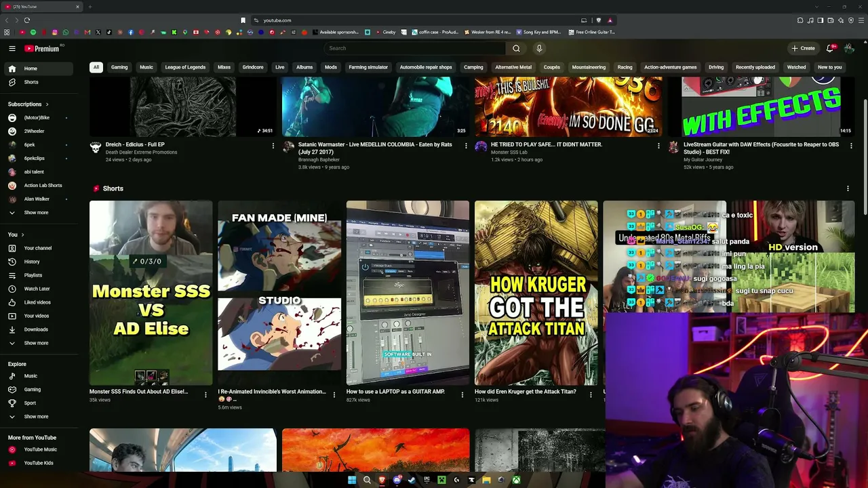
Task: Open the 'Free Online Guitar T...' bookmark
Action: tap(591, 32)
